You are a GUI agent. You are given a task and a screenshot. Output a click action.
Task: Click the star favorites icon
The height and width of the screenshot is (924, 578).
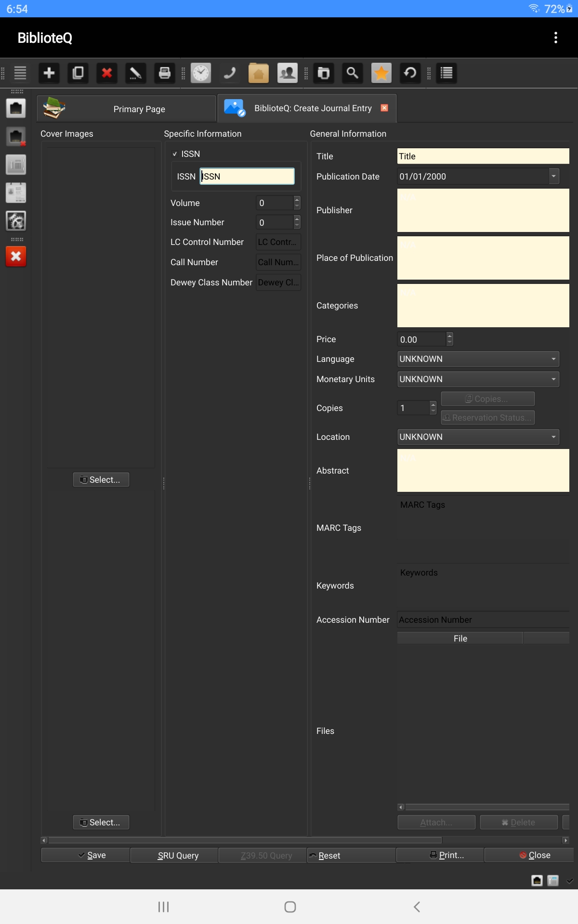[381, 73]
